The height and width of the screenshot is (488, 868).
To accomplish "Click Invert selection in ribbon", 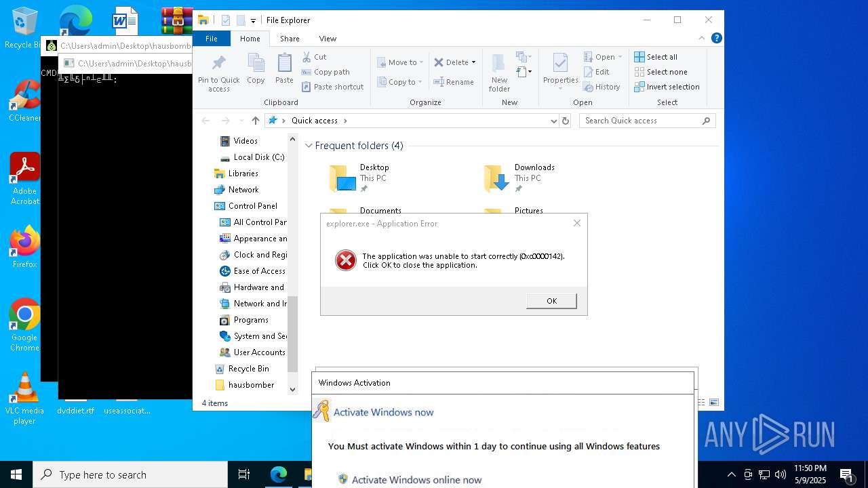I will click(667, 87).
